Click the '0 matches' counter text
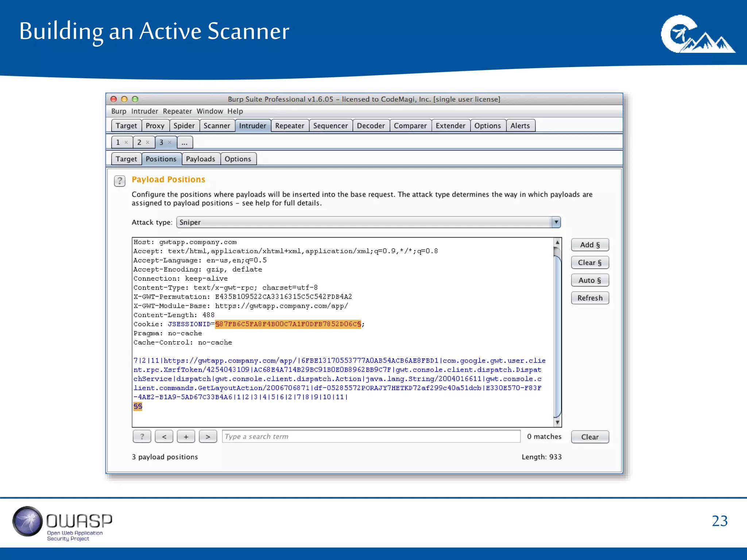 click(544, 436)
